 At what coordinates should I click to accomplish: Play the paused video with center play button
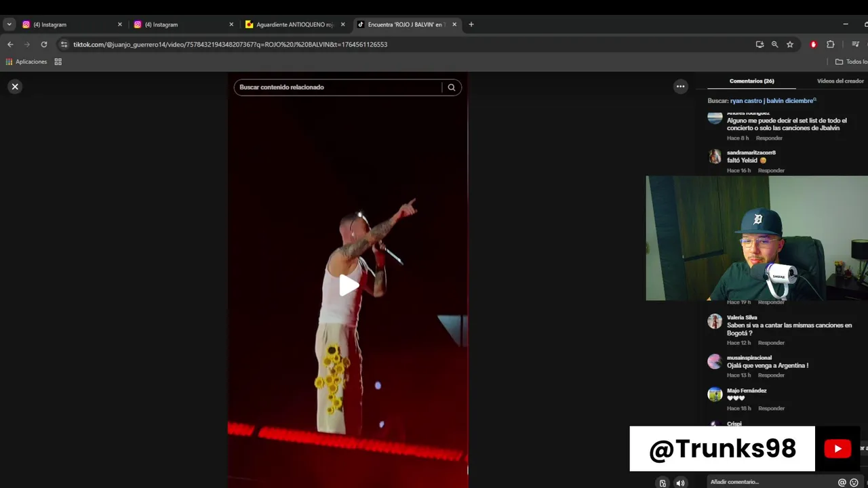click(348, 285)
